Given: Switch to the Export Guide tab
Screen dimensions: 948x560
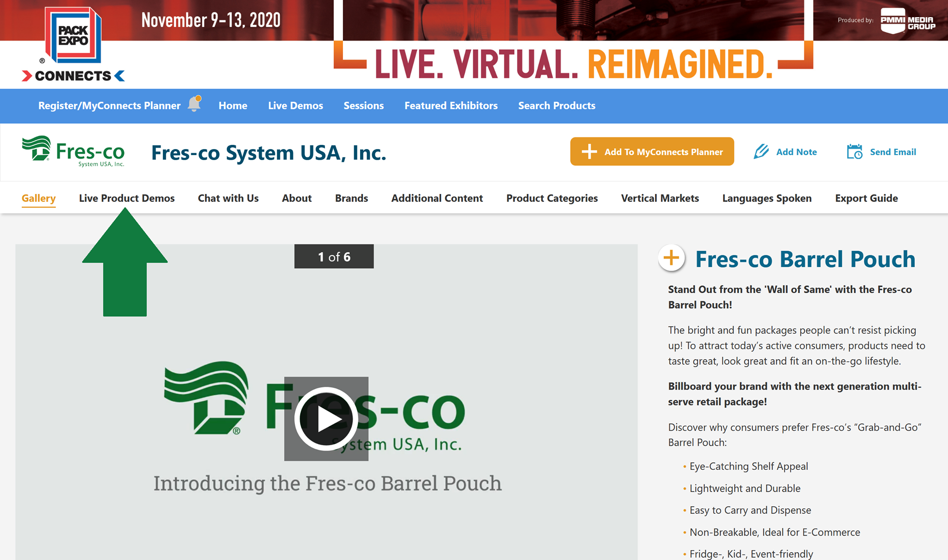Looking at the screenshot, I should tap(867, 199).
